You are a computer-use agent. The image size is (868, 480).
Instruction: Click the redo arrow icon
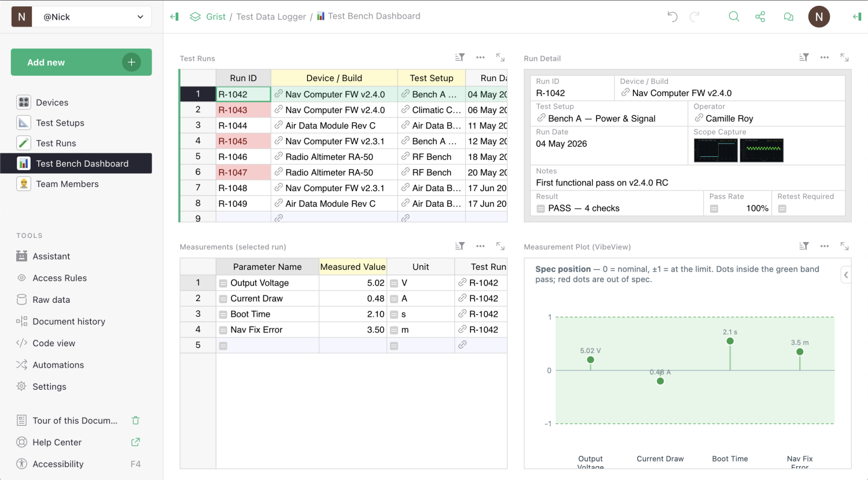(x=694, y=17)
